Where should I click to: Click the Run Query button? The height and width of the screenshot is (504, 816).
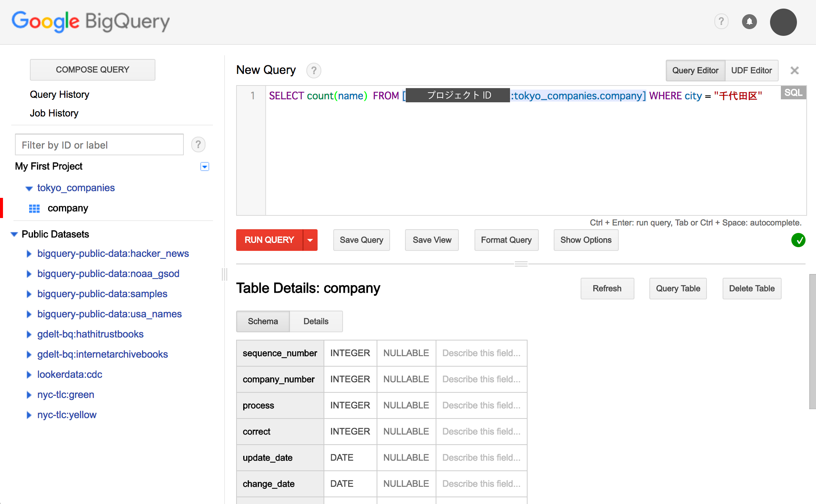click(269, 240)
